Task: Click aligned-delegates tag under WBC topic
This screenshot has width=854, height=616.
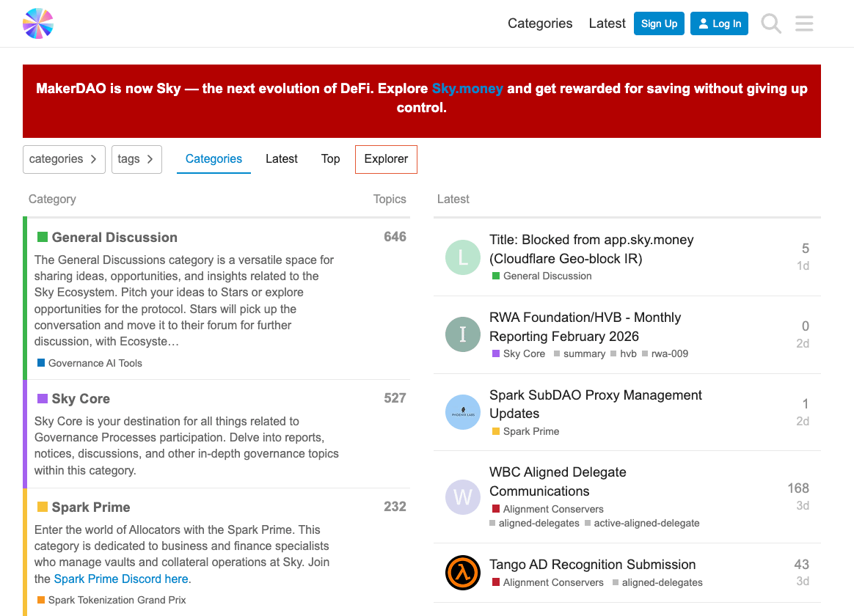Action: (534, 523)
